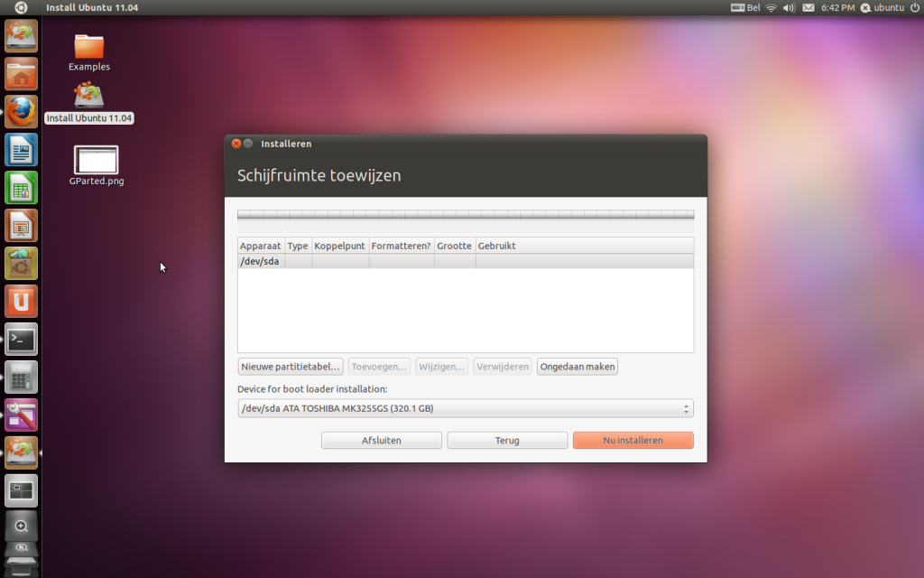Open Ubuntu Software Center in launcher

[x=21, y=264]
